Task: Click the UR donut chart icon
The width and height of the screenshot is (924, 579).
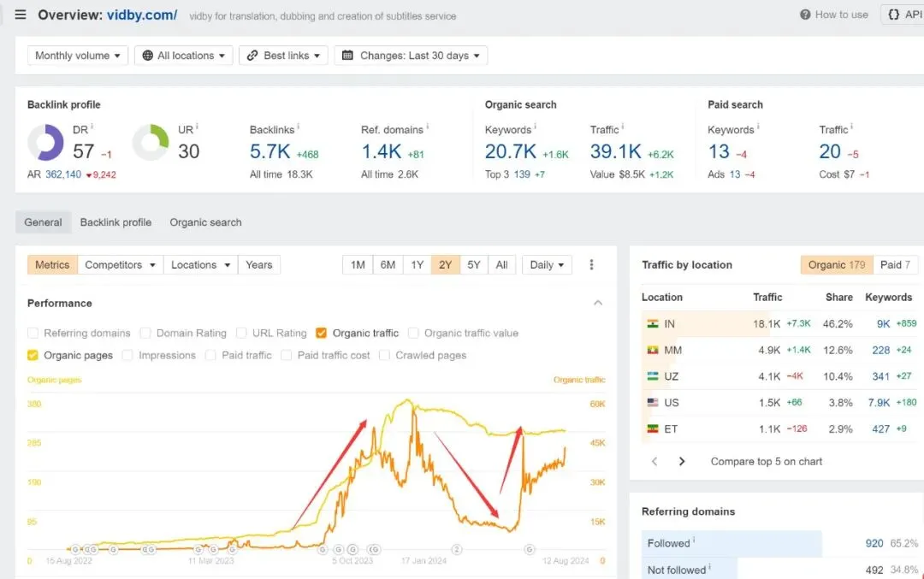Action: point(151,142)
